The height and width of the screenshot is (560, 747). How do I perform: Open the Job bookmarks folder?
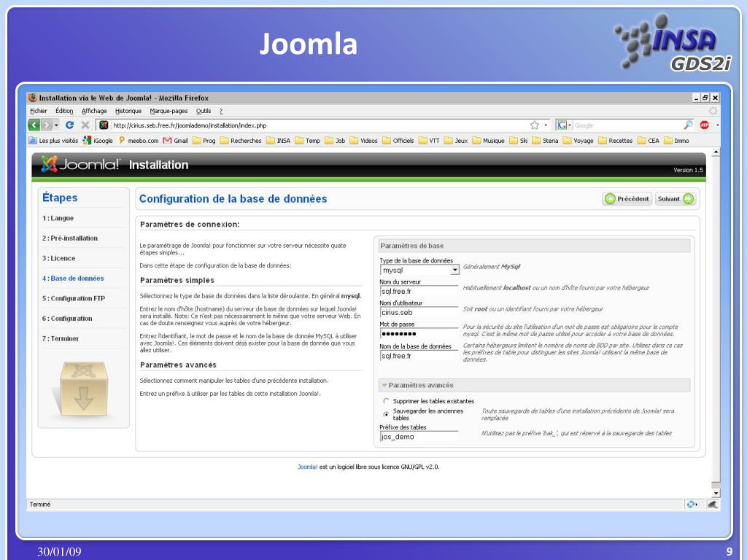(x=335, y=141)
